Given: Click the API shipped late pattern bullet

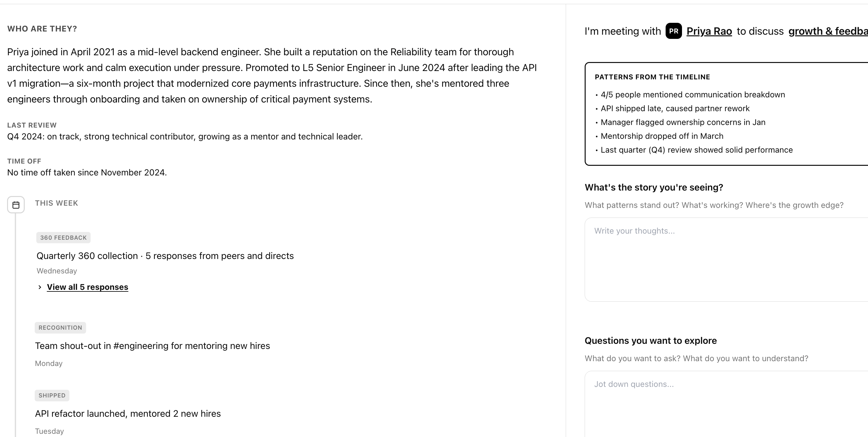Looking at the screenshot, I should pyautogui.click(x=675, y=109).
